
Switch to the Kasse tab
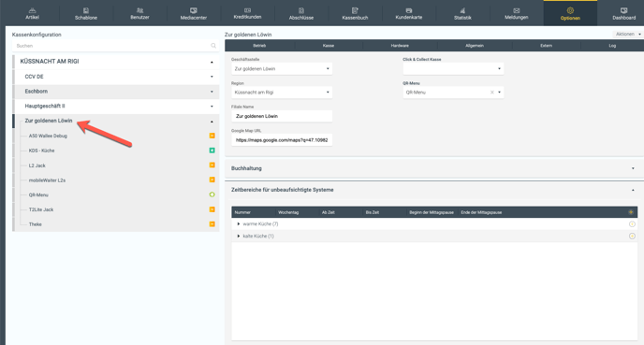(x=329, y=46)
